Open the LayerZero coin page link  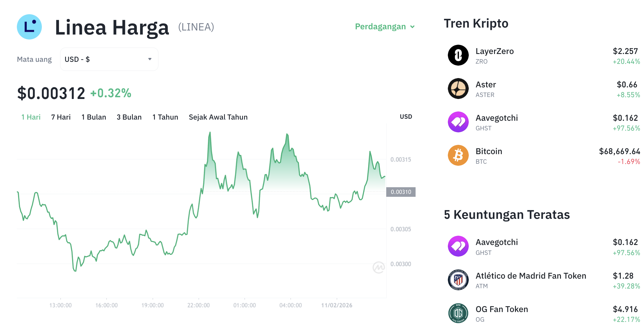click(495, 51)
